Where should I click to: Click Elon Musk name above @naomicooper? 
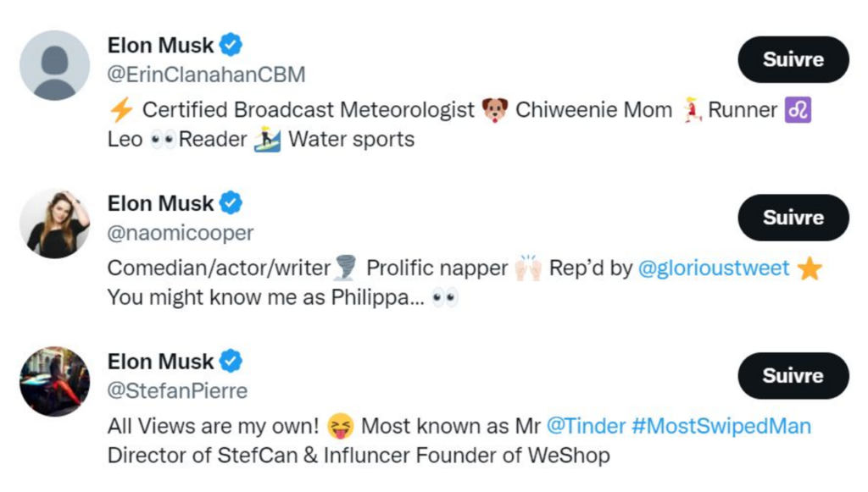tap(160, 203)
